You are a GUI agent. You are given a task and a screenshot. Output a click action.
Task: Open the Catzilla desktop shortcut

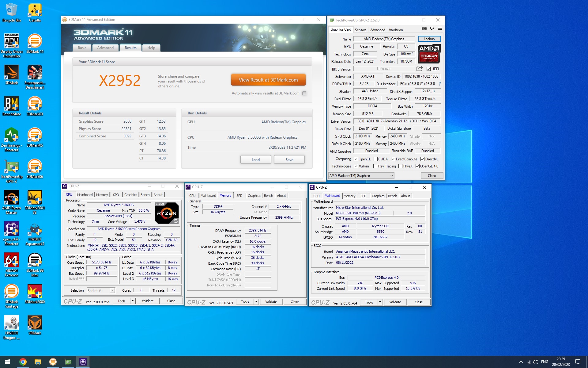coord(35,12)
